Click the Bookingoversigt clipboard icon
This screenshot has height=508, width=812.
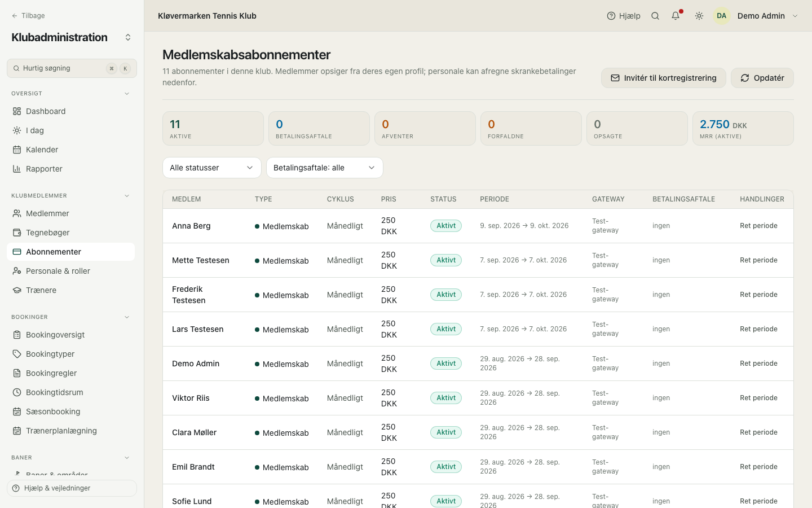click(17, 335)
